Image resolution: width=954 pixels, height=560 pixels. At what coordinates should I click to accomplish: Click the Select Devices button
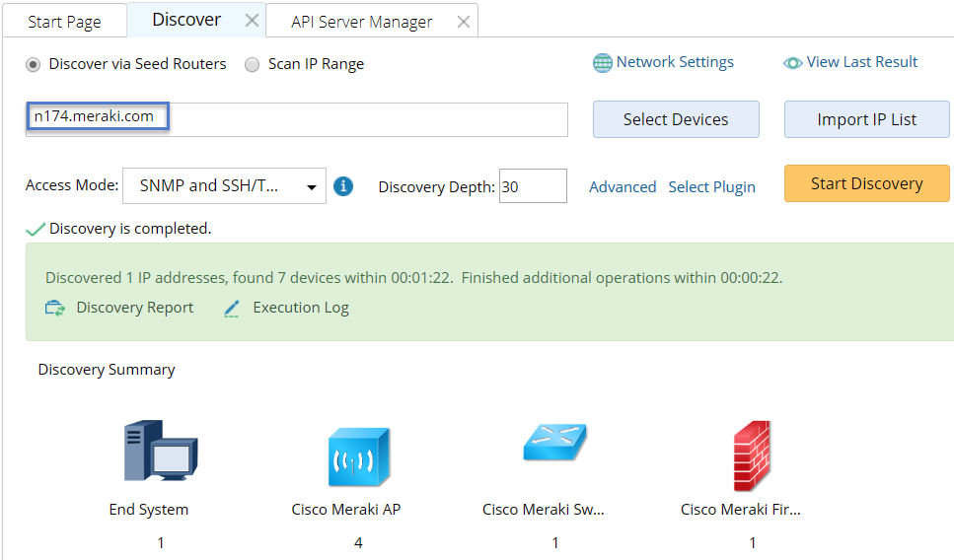[x=676, y=119]
